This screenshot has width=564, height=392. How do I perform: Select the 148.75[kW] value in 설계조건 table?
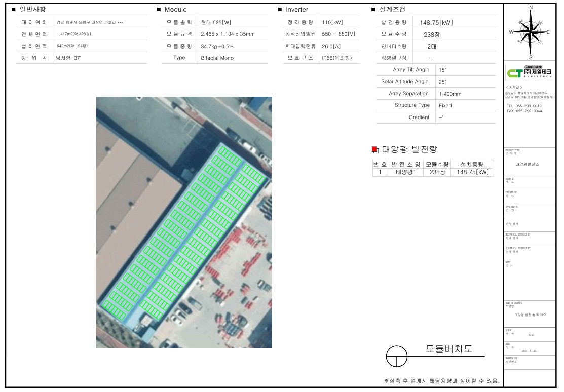tap(436, 23)
